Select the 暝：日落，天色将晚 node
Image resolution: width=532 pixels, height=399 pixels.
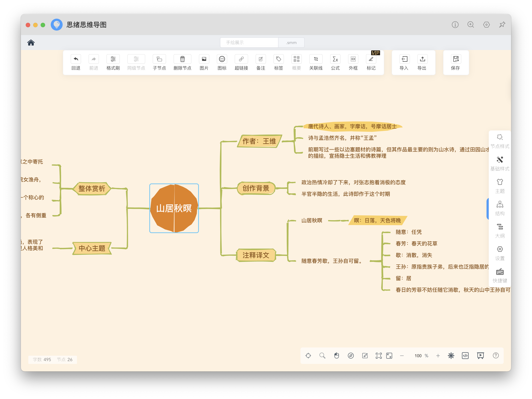[x=377, y=220]
